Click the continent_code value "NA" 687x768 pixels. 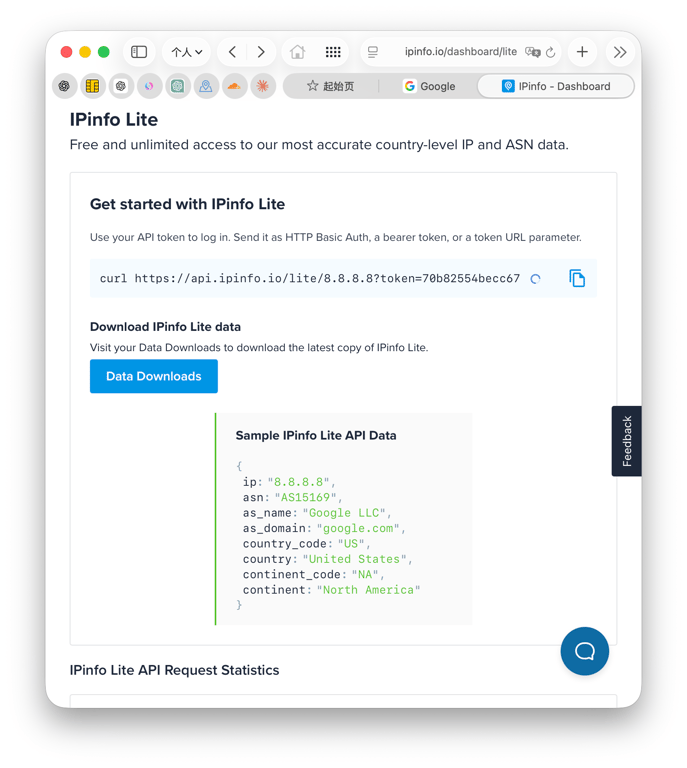[x=365, y=575]
